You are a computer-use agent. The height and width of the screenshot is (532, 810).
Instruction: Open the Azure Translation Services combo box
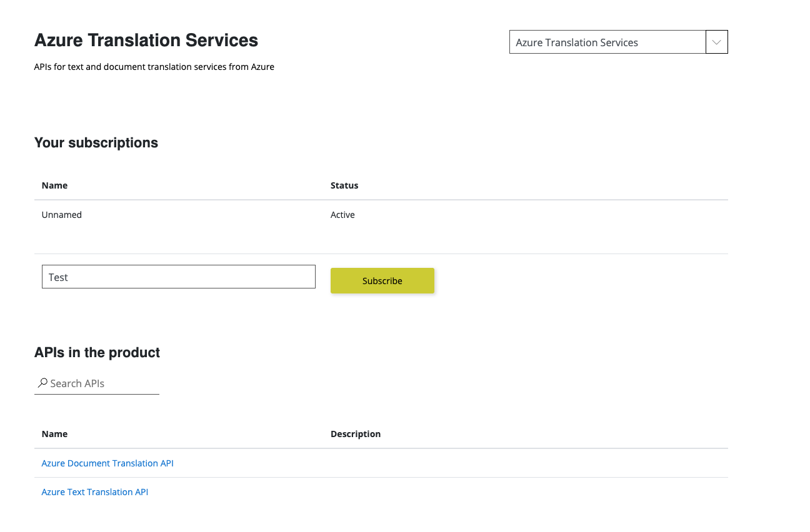pos(607,42)
